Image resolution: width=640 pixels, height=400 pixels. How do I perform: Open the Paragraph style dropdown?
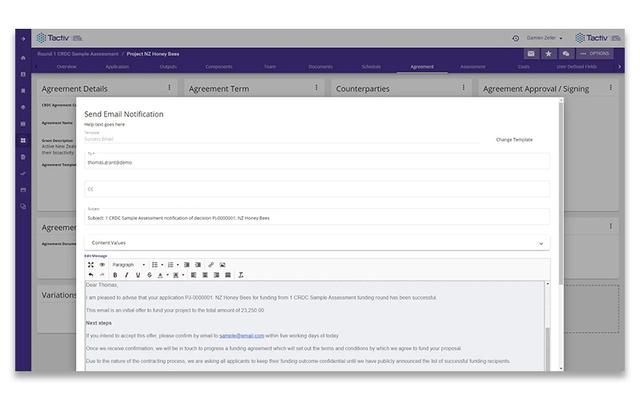128,265
